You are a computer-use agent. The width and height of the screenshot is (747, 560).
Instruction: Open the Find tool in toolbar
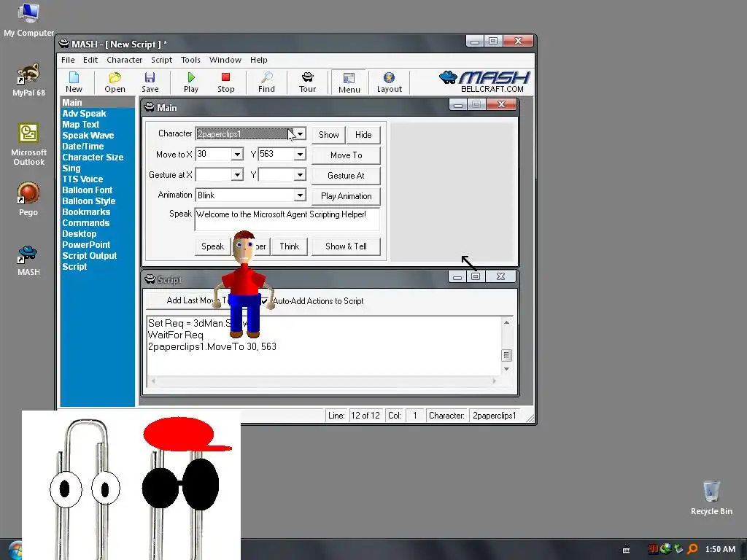266,82
